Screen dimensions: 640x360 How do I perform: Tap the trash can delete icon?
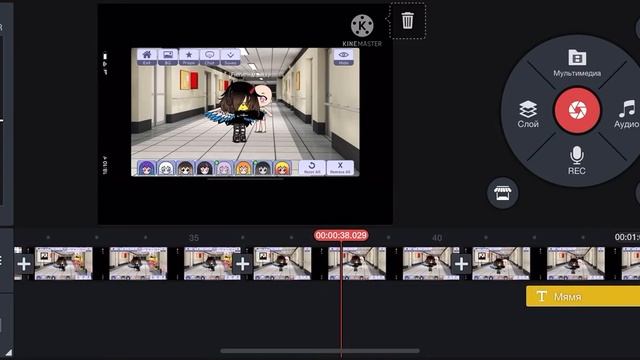(407, 20)
